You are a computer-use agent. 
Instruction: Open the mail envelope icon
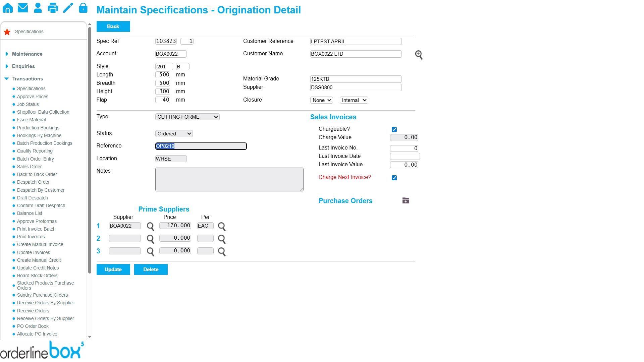[x=23, y=8]
